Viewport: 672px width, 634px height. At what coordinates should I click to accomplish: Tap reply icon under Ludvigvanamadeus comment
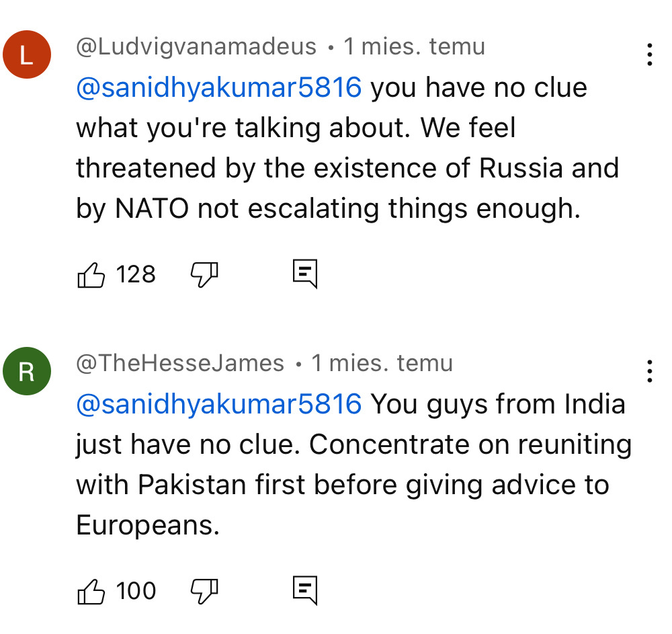pyautogui.click(x=304, y=274)
